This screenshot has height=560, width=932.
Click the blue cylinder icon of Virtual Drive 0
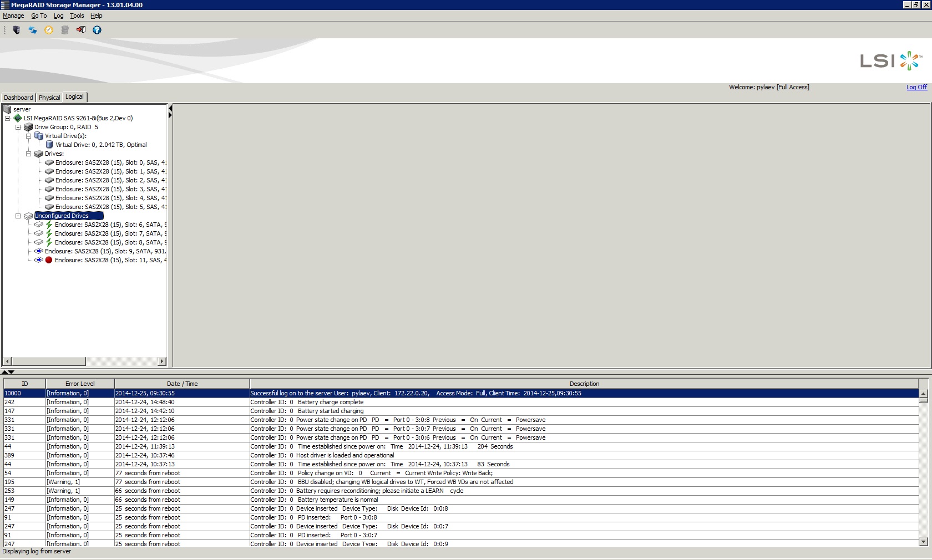pos(49,145)
